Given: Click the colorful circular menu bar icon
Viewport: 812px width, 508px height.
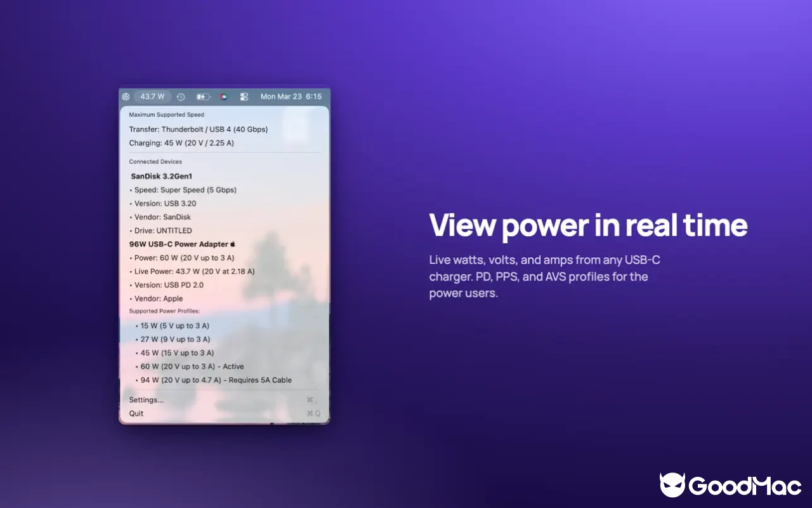Looking at the screenshot, I should click(223, 97).
